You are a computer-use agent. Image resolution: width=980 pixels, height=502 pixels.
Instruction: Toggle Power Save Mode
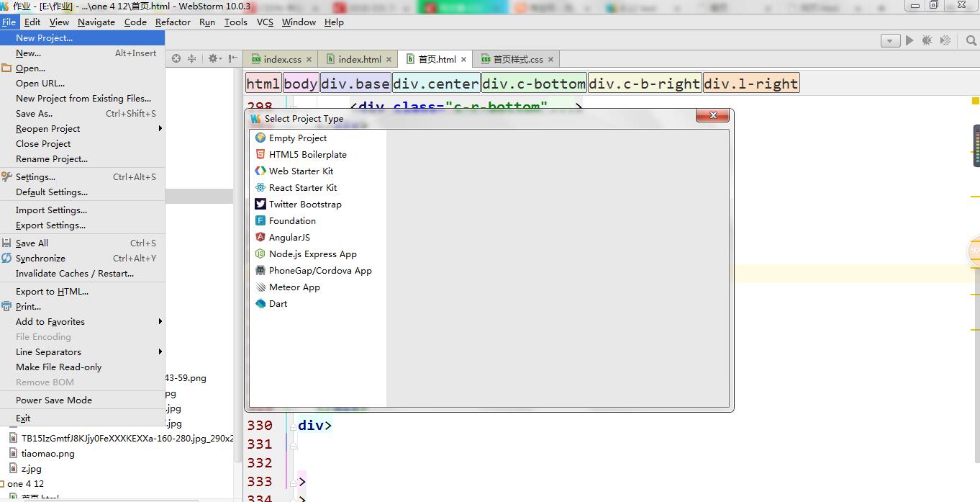[x=83, y=400]
